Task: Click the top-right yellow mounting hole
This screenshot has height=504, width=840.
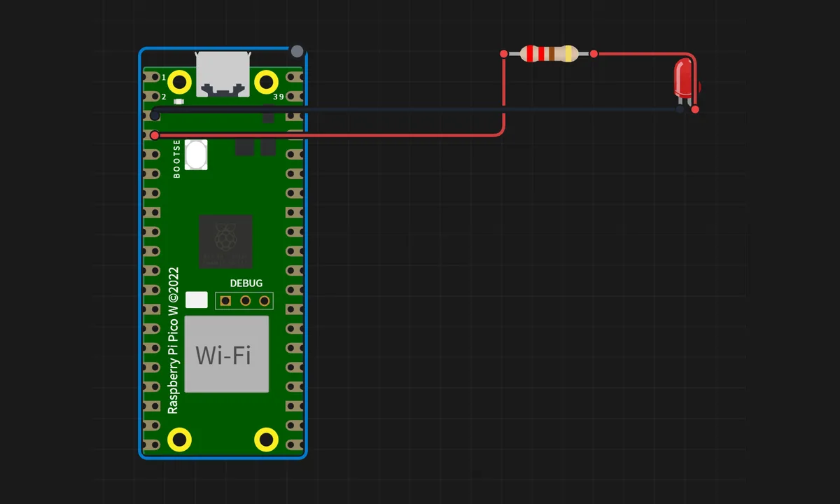Action: coord(266,82)
